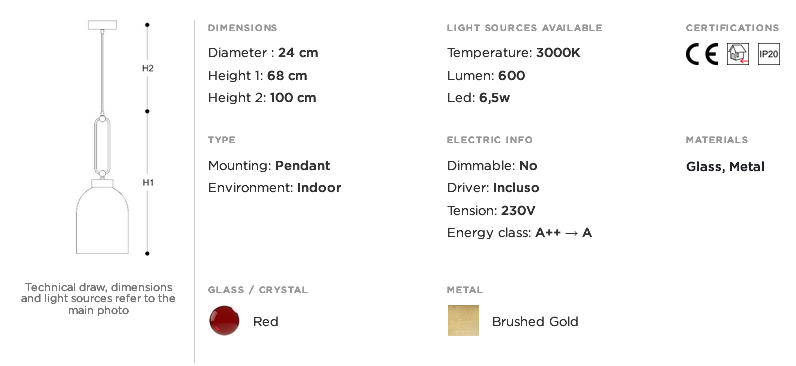The height and width of the screenshot is (366, 796).
Task: Click the H1 dimension label
Action: (148, 183)
